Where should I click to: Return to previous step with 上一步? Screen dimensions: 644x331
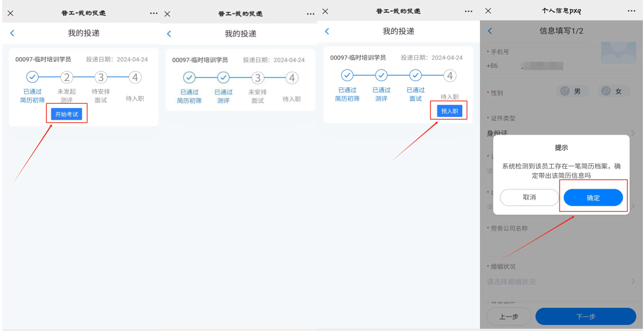(509, 317)
